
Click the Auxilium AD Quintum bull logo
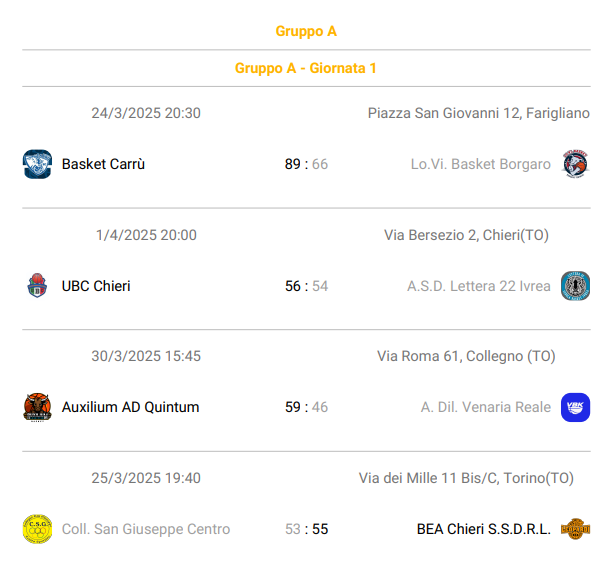tap(37, 407)
